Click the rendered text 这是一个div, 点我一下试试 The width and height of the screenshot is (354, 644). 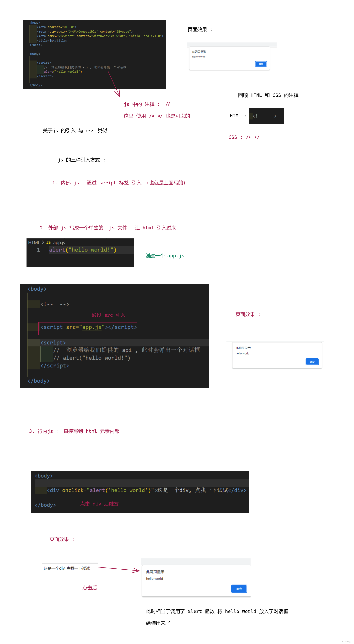(x=67, y=568)
